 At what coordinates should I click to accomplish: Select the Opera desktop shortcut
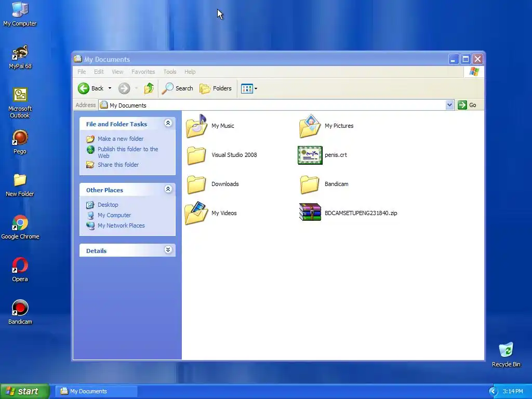pyautogui.click(x=20, y=270)
